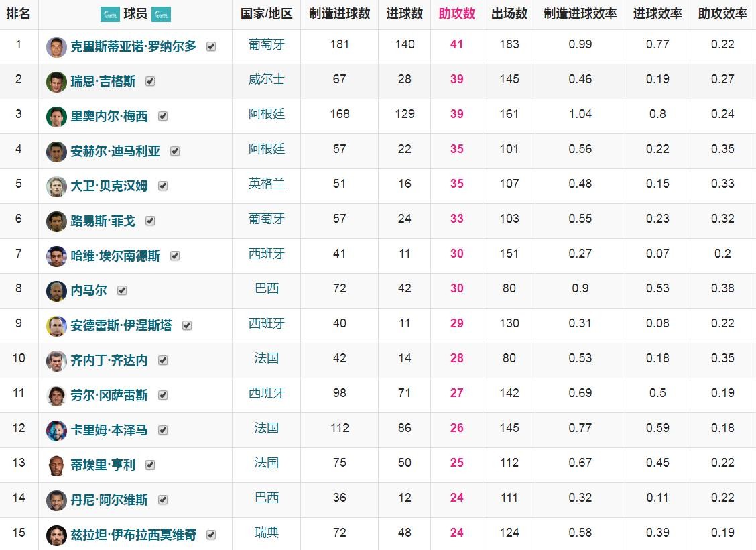The height and width of the screenshot is (550, 756).
Task: Click the 助攻效率 column header
Action: (722, 14)
